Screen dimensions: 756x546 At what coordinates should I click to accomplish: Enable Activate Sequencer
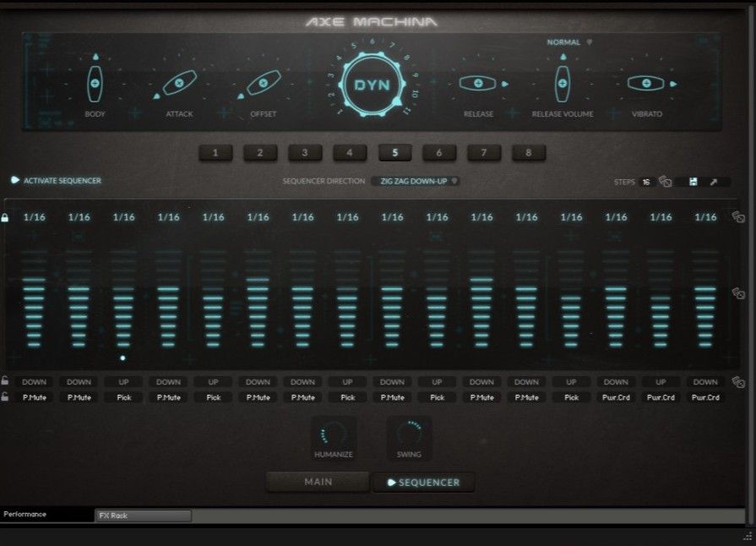(x=15, y=180)
